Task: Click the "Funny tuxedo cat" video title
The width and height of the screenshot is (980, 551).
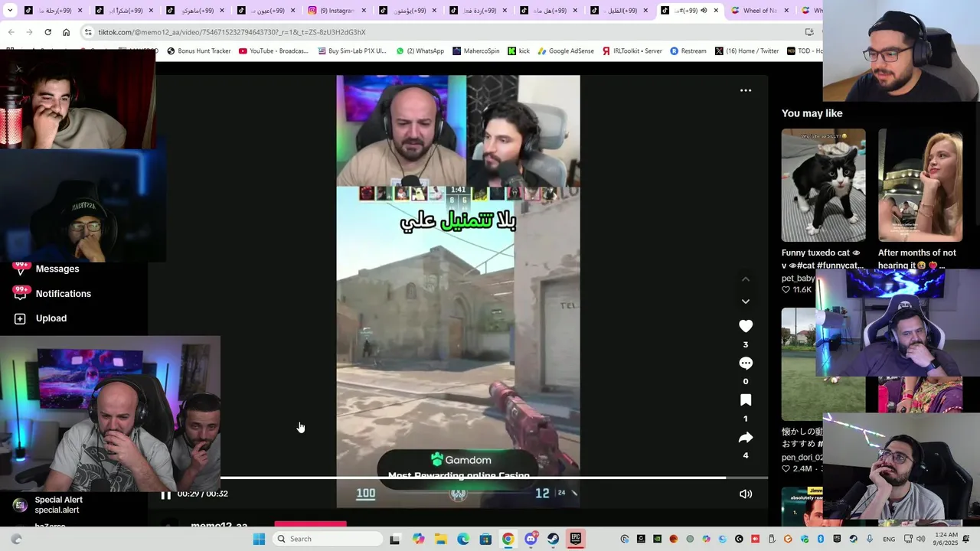Action: [x=821, y=259]
